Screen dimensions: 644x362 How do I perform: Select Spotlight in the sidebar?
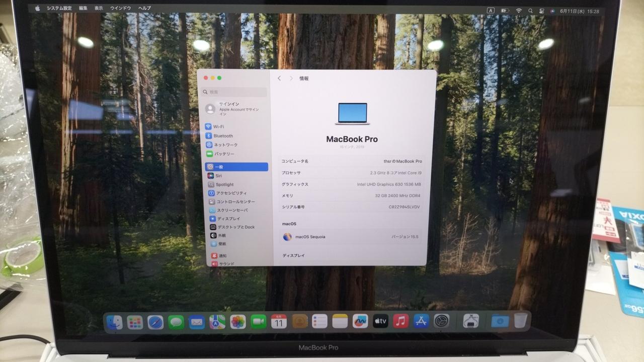tap(224, 185)
